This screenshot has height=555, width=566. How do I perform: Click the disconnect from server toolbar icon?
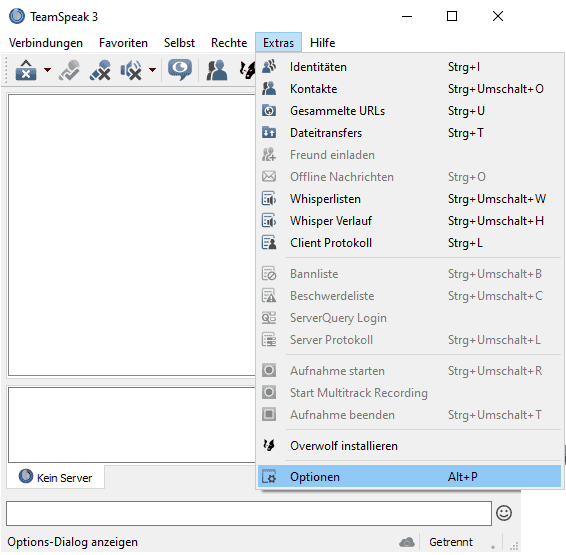tap(26, 70)
